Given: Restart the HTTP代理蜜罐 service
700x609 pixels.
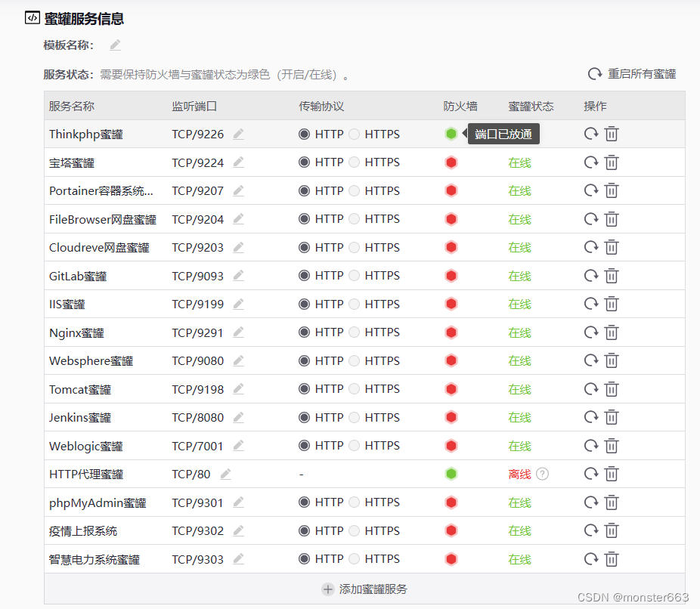Looking at the screenshot, I should [x=591, y=474].
